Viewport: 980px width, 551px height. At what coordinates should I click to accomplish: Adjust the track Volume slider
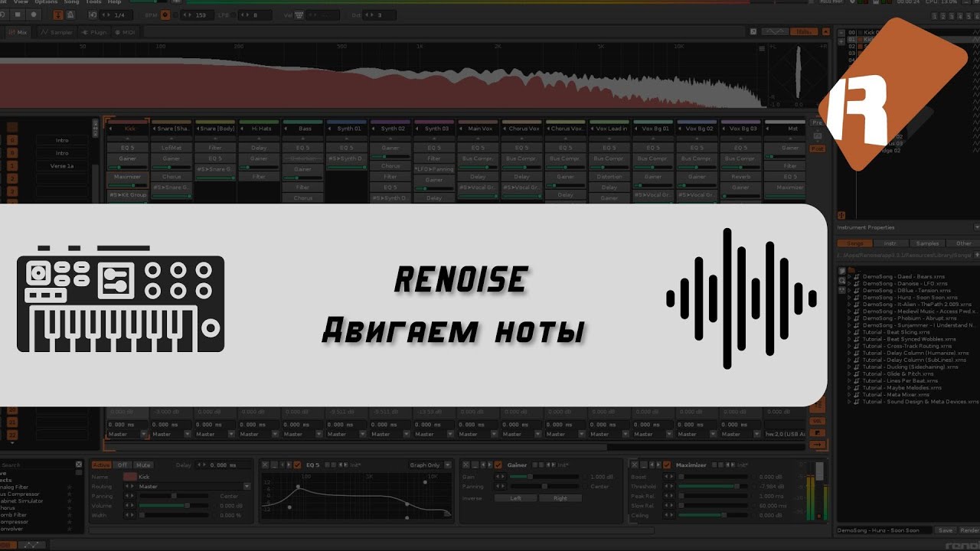(174, 505)
